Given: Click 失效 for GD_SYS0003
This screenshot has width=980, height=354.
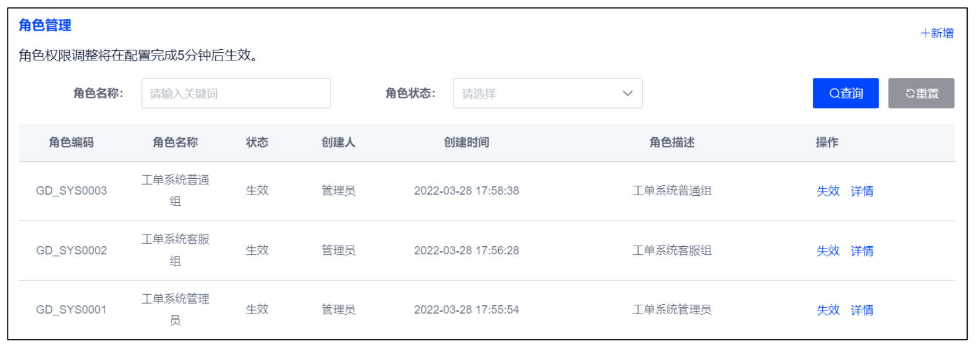Looking at the screenshot, I should coord(828,191).
